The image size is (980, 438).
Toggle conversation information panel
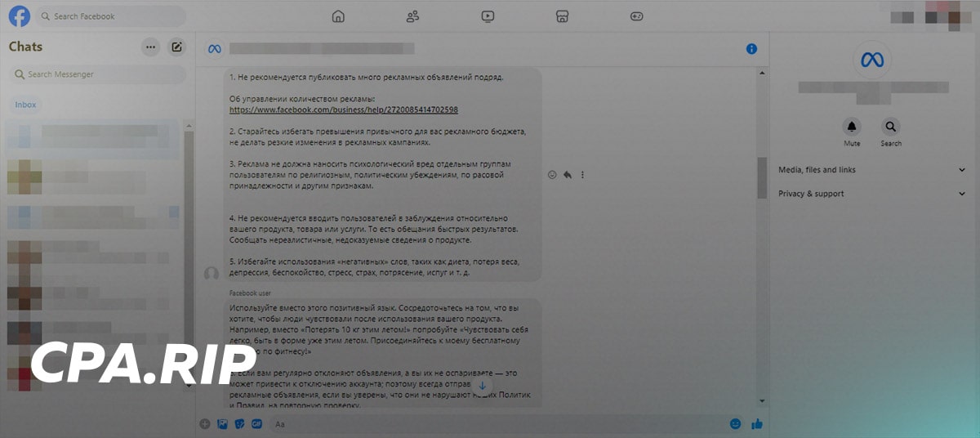pos(752,49)
